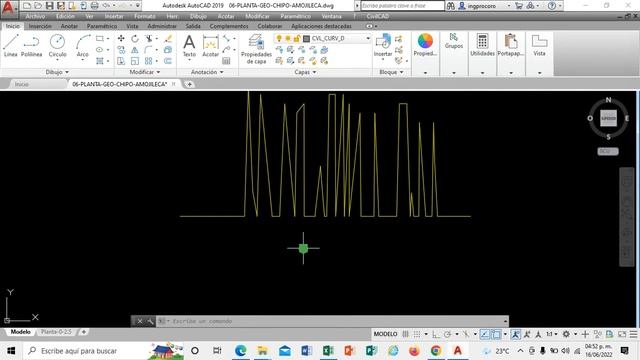This screenshot has height=360, width=640.
Task: Open the CVL_CURV_D layer dropdown
Action: tap(368, 38)
